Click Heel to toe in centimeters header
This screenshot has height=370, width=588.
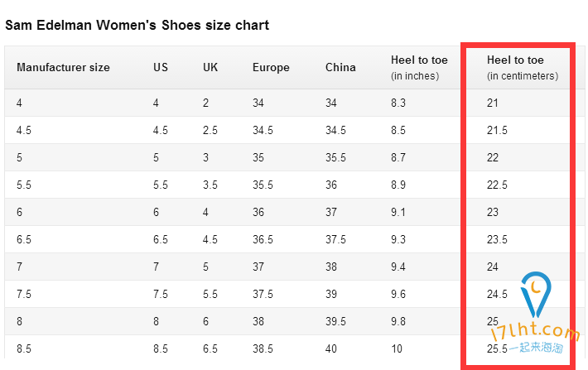[x=523, y=68]
